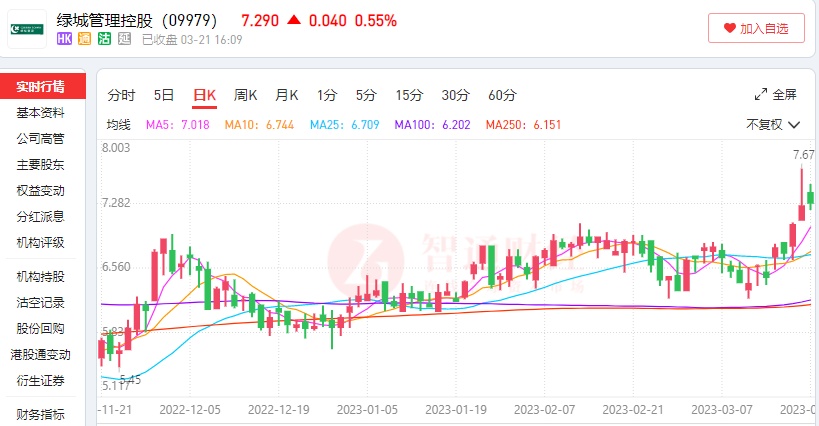This screenshot has height=426, width=819.
Task: Open 财务指标 in the sidebar
Action: (41, 415)
